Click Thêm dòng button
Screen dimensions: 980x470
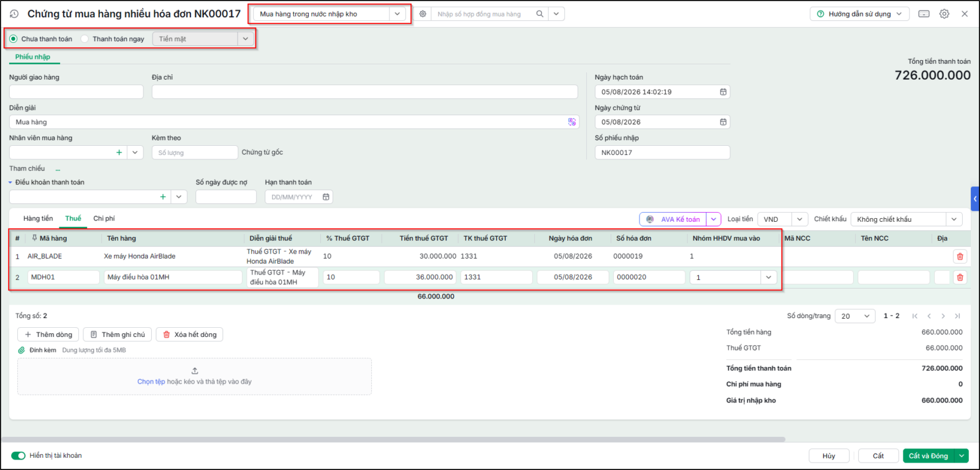tap(48, 335)
